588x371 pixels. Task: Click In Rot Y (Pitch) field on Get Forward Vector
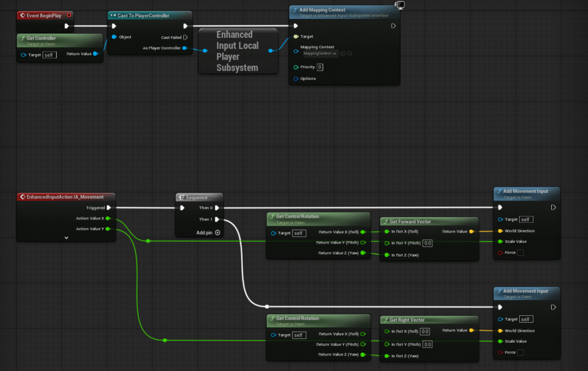click(427, 244)
